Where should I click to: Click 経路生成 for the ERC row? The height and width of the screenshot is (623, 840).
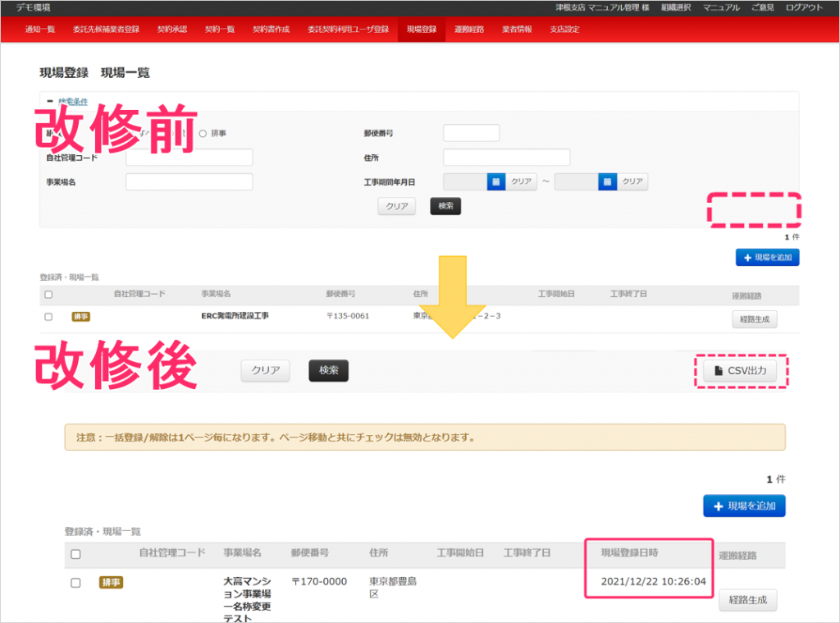(754, 319)
